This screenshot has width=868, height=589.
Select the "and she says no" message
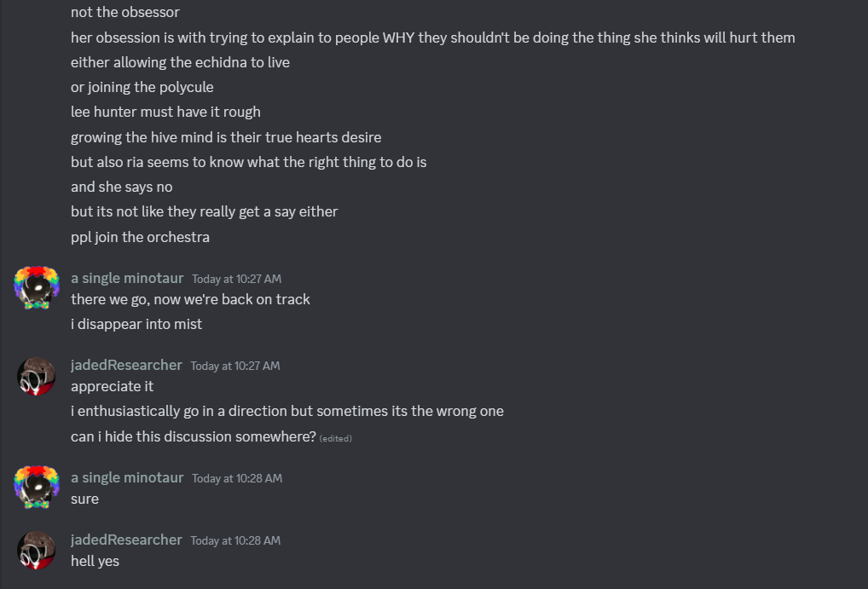pos(121,187)
